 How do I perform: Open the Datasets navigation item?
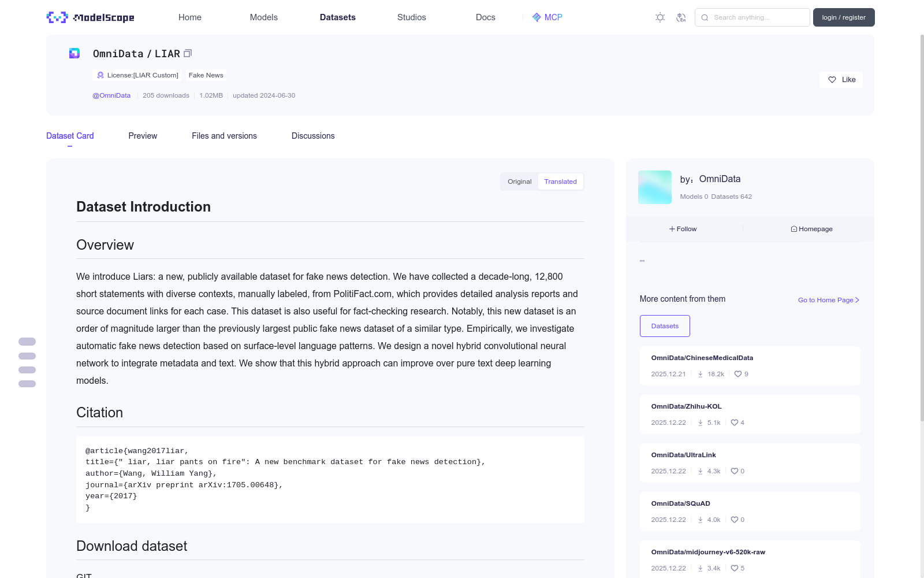338,17
